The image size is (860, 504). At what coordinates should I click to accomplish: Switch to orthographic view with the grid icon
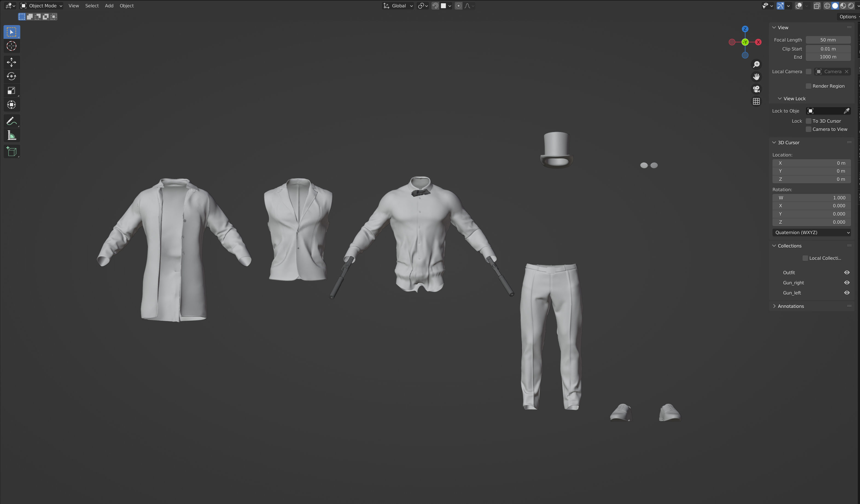(x=756, y=101)
